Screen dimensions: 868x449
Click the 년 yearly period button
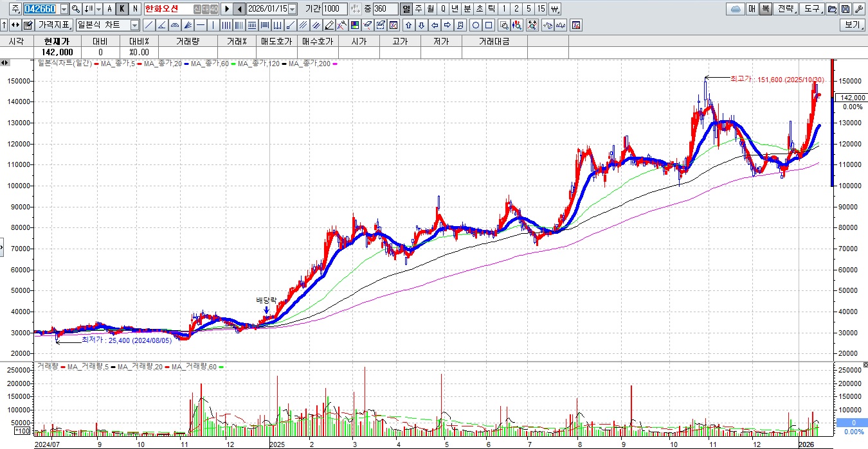[455, 9]
